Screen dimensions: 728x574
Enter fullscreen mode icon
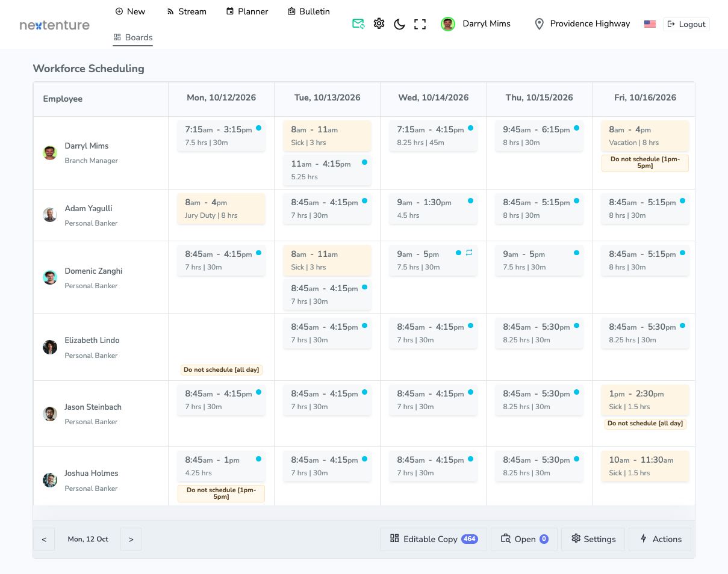[x=420, y=24]
